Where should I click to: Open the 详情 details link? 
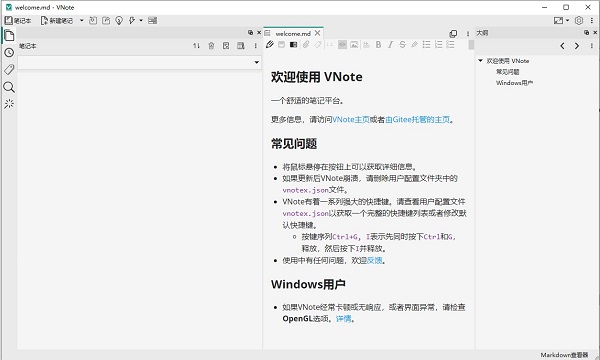click(344, 319)
